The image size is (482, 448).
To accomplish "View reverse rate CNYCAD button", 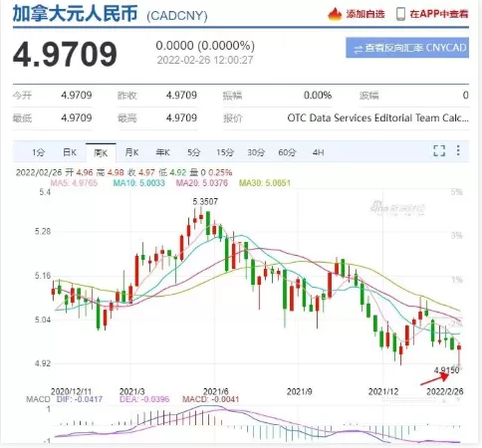I will (x=407, y=48).
